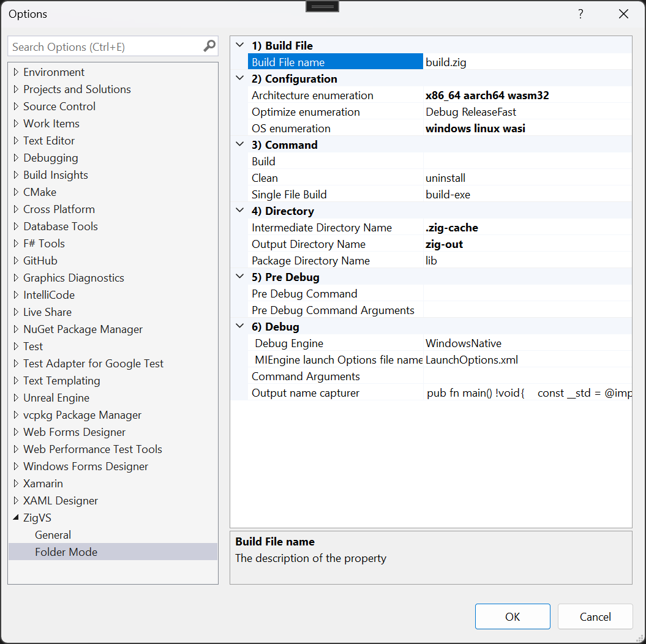The image size is (646, 644).
Task: Select the Debug Engine WindowsNative value
Action: point(527,343)
